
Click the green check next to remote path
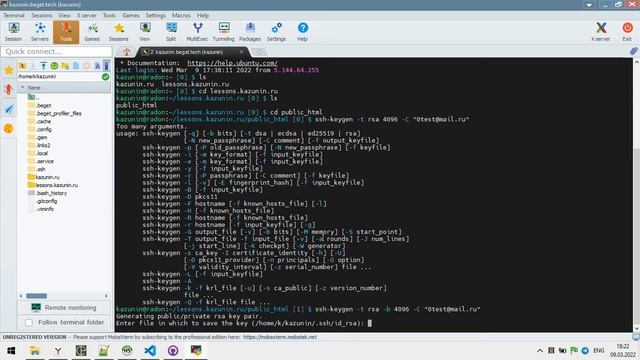(x=105, y=76)
